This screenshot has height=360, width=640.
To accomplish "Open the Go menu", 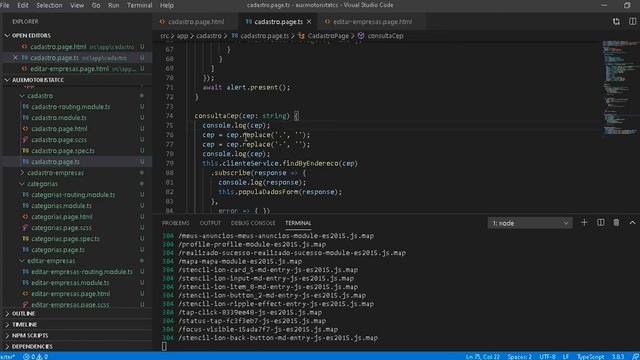I will tap(96, 5).
